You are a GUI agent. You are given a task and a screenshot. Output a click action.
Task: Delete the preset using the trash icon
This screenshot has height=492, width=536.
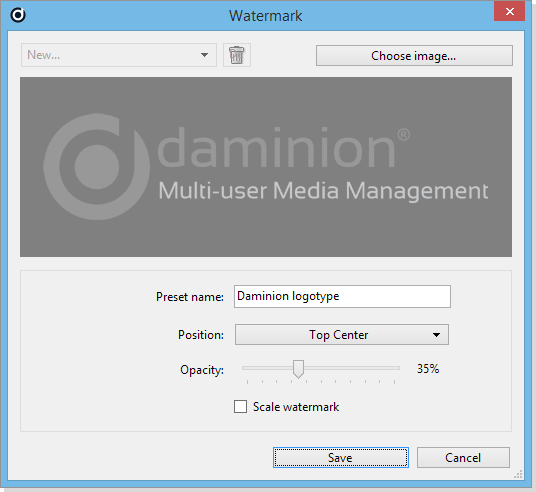[237, 55]
